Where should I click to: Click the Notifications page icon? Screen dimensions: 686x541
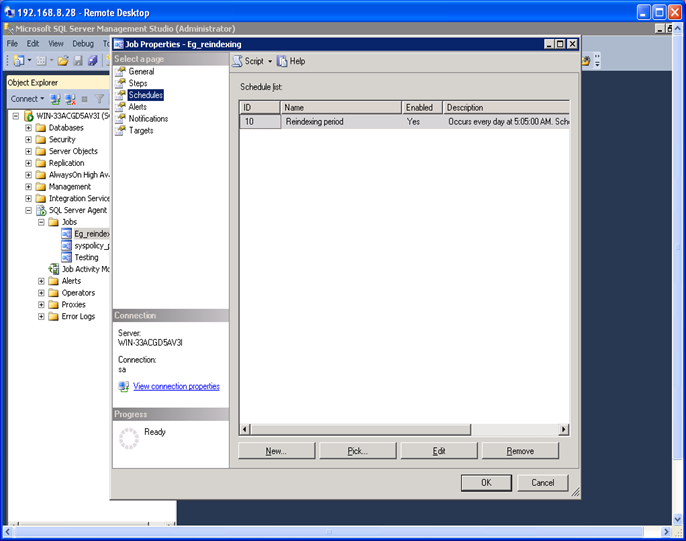[120, 119]
